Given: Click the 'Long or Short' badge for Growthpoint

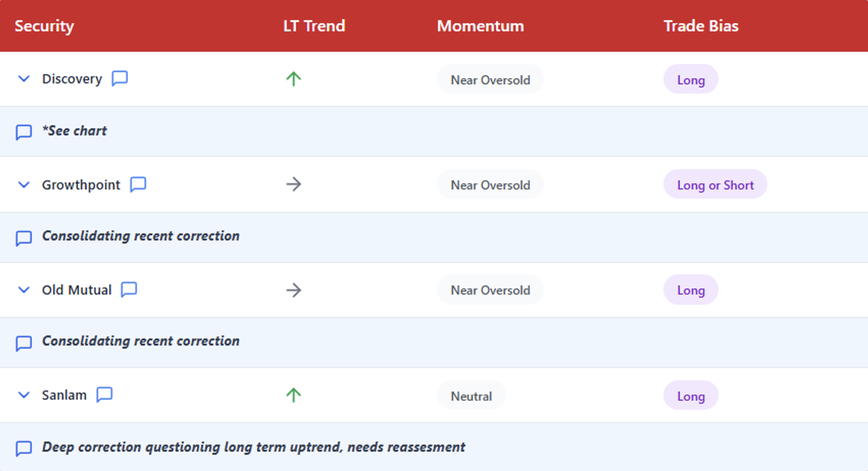Looking at the screenshot, I should pyautogui.click(x=715, y=184).
